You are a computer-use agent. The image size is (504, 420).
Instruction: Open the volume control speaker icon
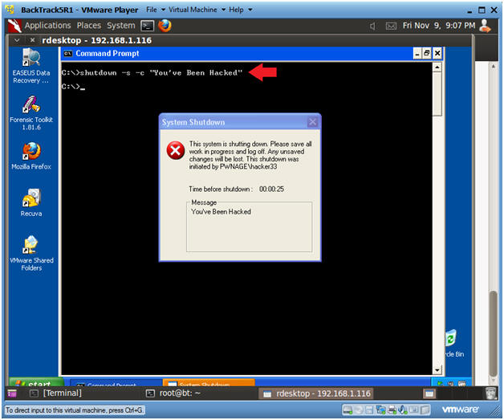[372, 26]
